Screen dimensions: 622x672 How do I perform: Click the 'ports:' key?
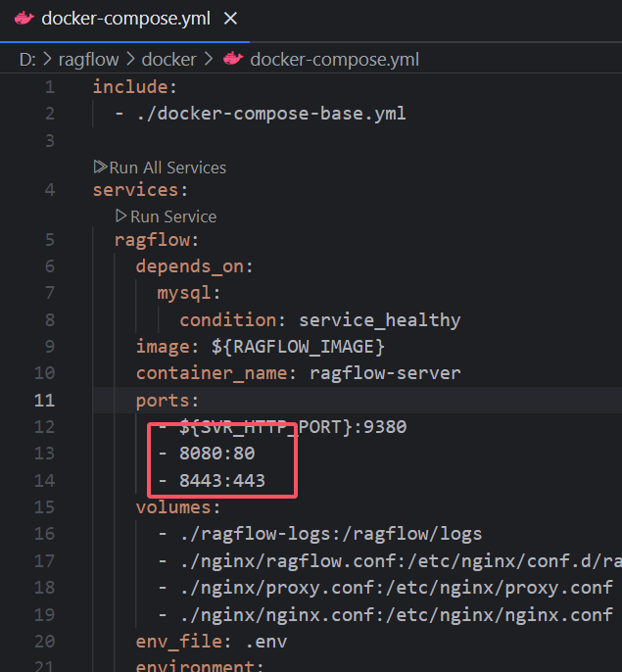(x=167, y=401)
